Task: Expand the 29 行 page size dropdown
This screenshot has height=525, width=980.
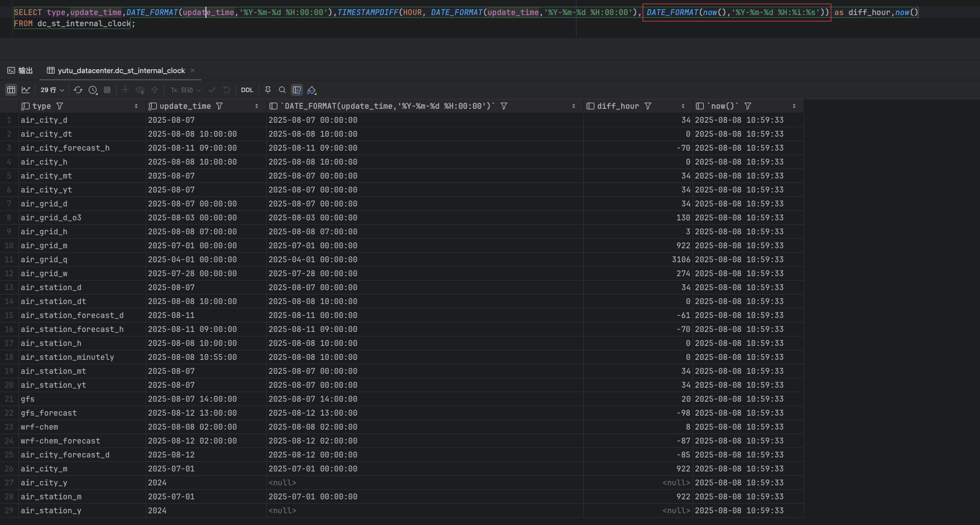Action: click(x=52, y=90)
